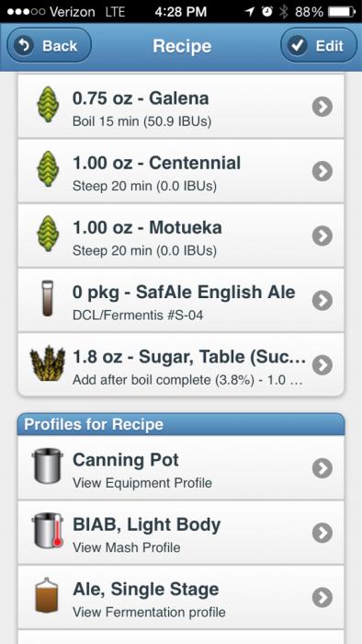Tap the Profiles for Recipe header
The image size is (362, 644).
[x=181, y=424]
